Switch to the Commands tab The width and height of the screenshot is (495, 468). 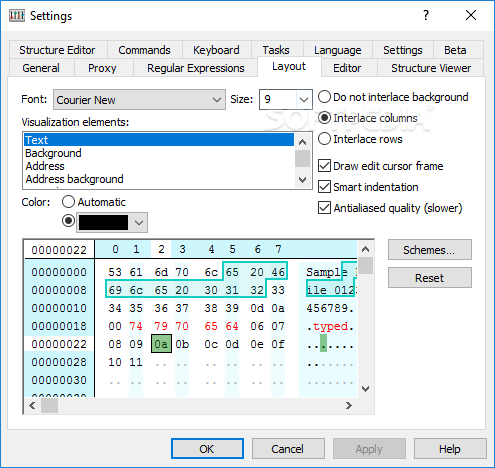(x=144, y=50)
